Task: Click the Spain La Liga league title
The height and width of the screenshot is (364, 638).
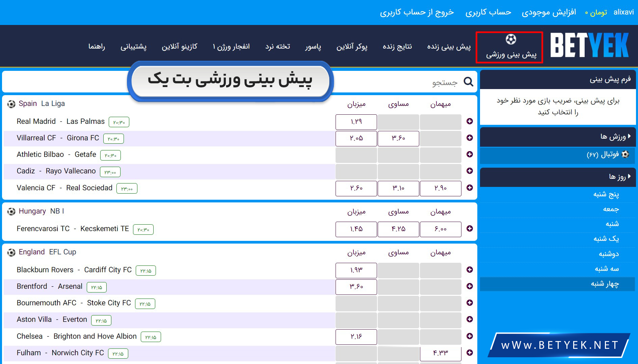Action: (42, 104)
